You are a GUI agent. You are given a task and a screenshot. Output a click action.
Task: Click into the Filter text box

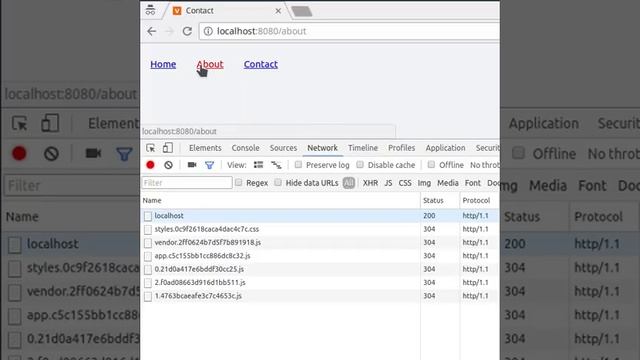coord(187,182)
